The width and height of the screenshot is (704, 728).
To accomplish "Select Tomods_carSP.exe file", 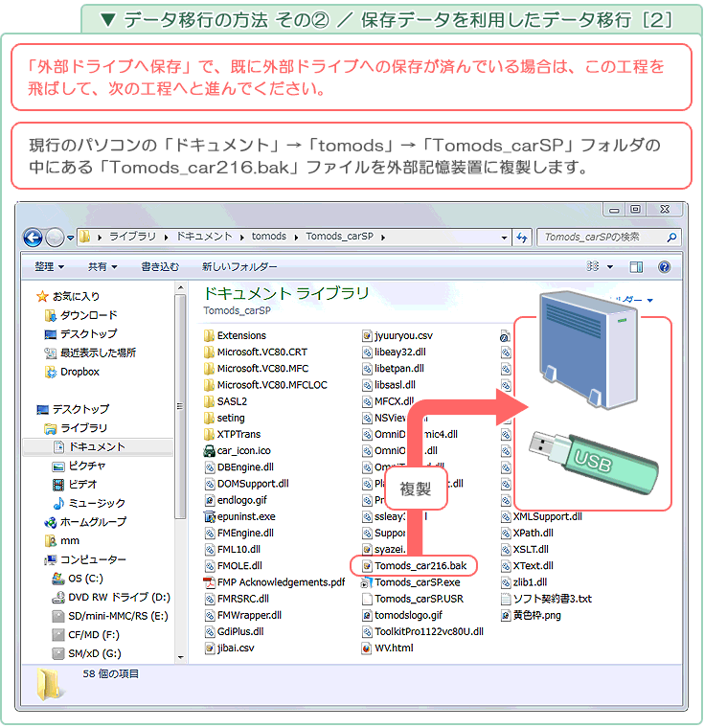I will 412,582.
